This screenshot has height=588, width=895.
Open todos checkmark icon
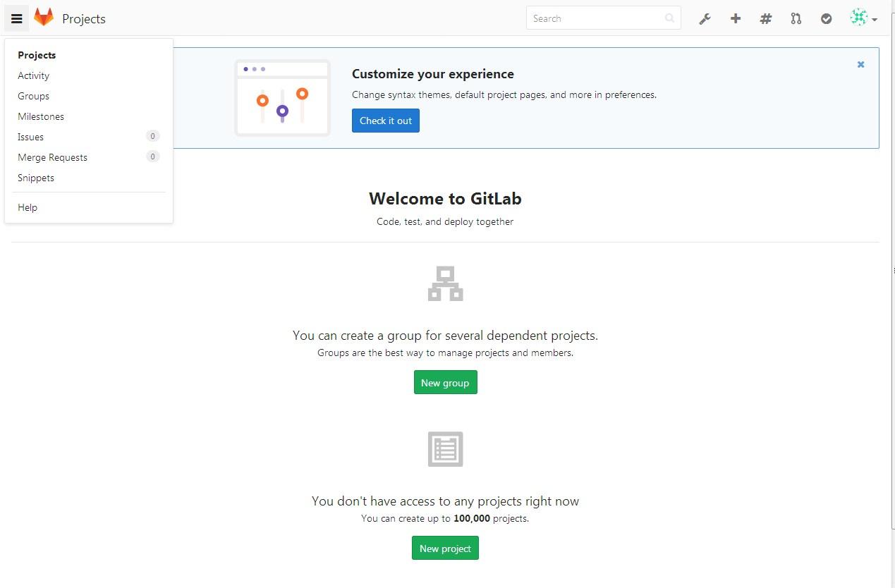coord(827,19)
